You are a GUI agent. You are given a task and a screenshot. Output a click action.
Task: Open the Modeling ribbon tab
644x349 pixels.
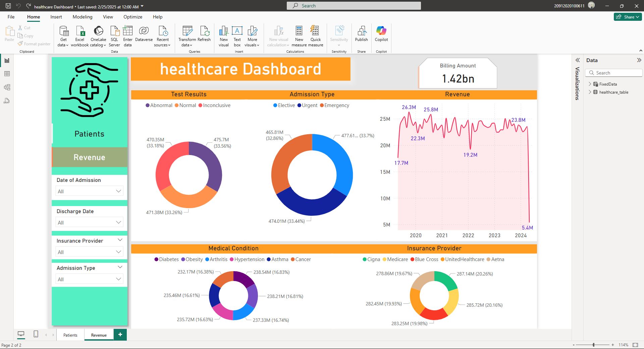(x=83, y=17)
